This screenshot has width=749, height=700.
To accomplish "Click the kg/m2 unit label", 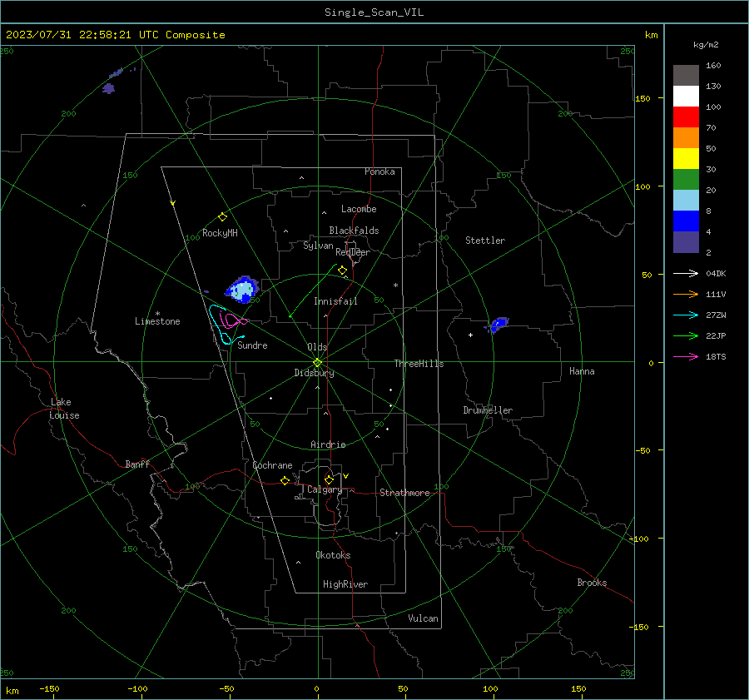I will tap(706, 45).
